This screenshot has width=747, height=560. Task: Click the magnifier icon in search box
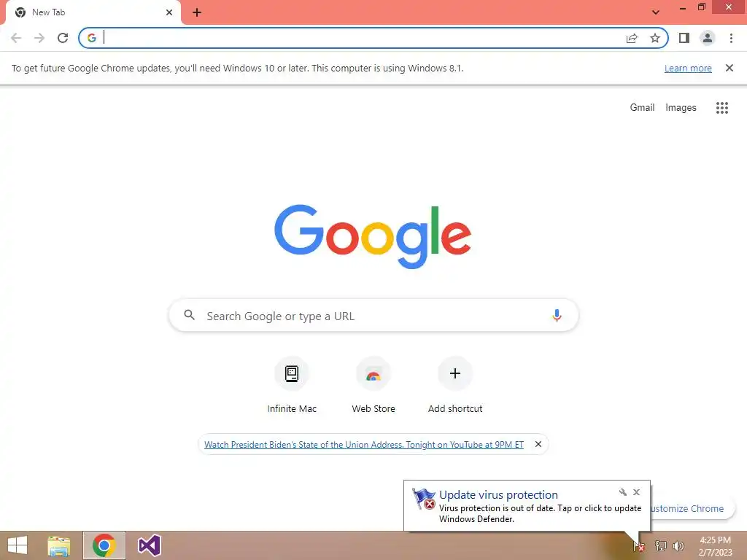tap(189, 315)
